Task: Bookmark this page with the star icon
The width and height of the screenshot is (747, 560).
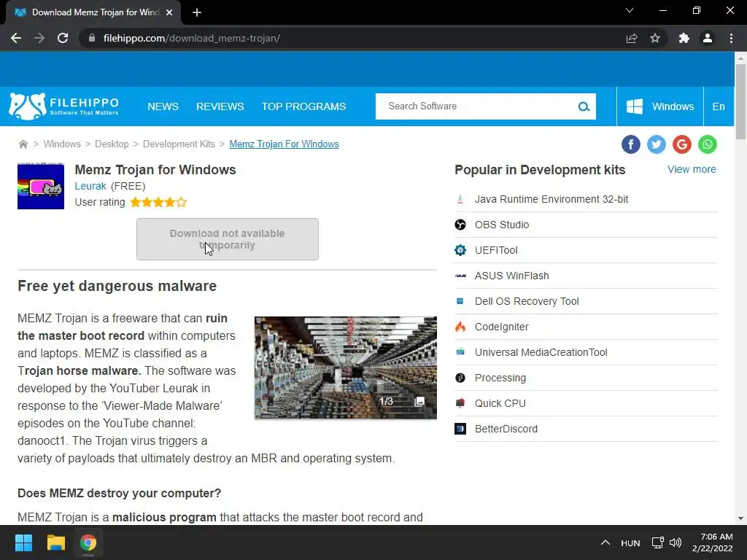Action: point(655,38)
